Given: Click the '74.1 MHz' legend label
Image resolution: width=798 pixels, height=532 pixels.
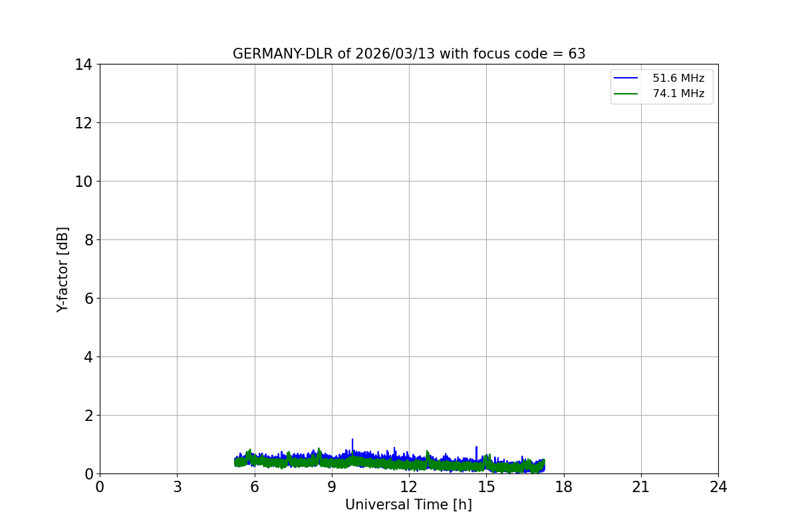Looking at the screenshot, I should [x=678, y=94].
